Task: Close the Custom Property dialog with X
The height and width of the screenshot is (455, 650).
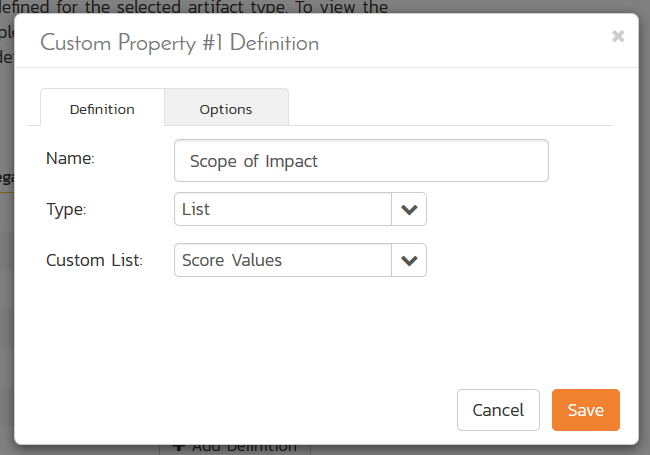Action: pyautogui.click(x=618, y=36)
